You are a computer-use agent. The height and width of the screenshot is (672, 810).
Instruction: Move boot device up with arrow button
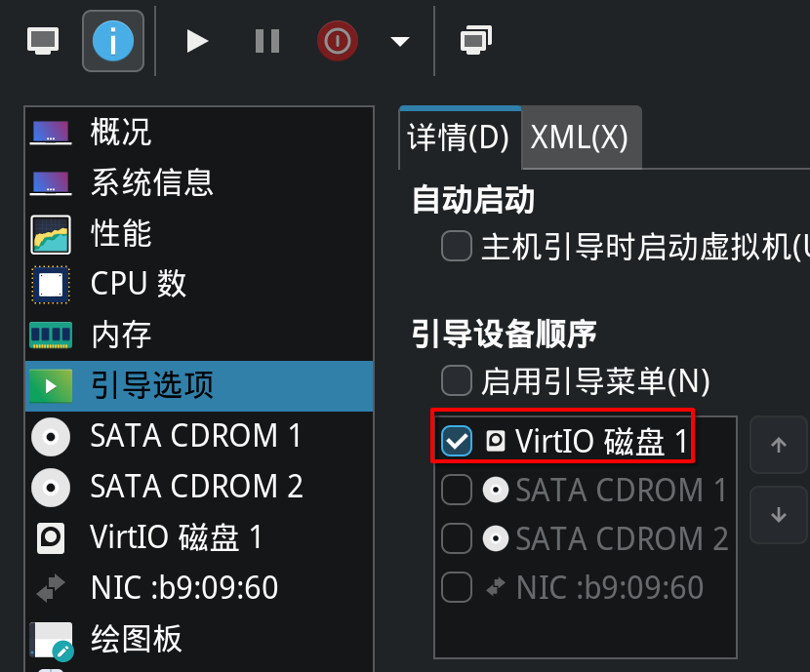tap(778, 446)
